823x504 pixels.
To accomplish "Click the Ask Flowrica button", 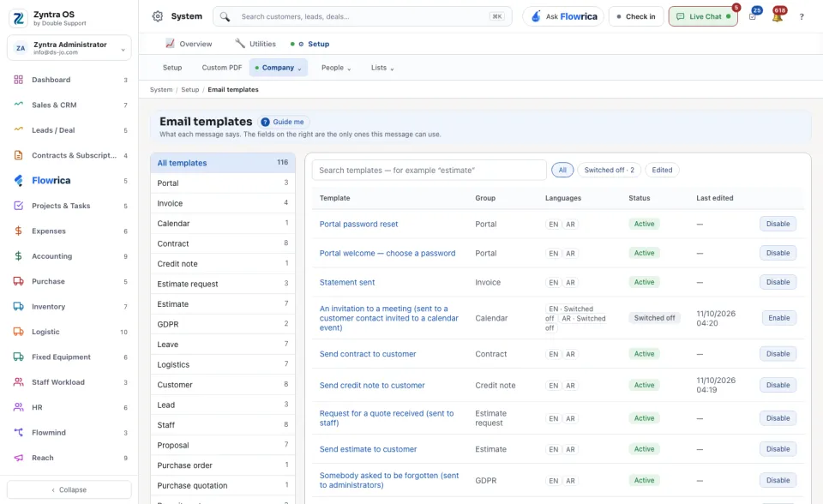I will 563,16.
